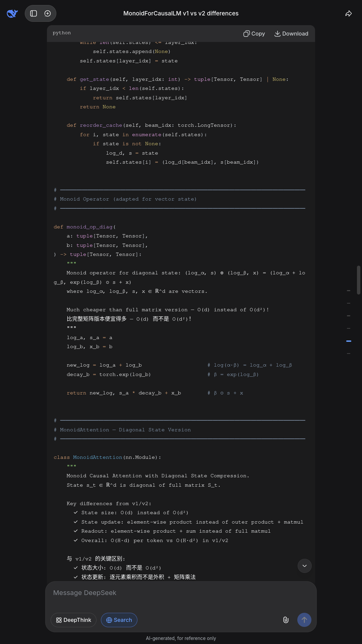Click the conversation title MonoidForCausalLM v1 vs v2

coord(181,13)
